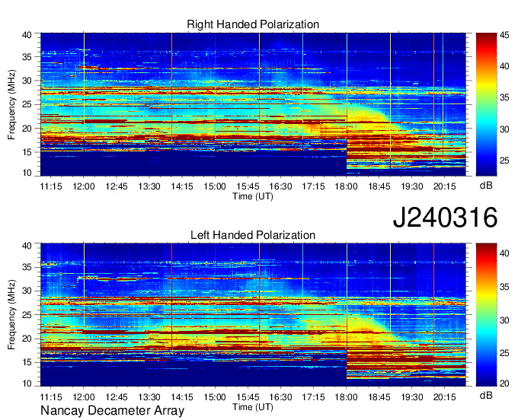Screen dimensions: 518x420
Task: Click the 40 value on Right Handed colorbar
Action: pos(504,67)
